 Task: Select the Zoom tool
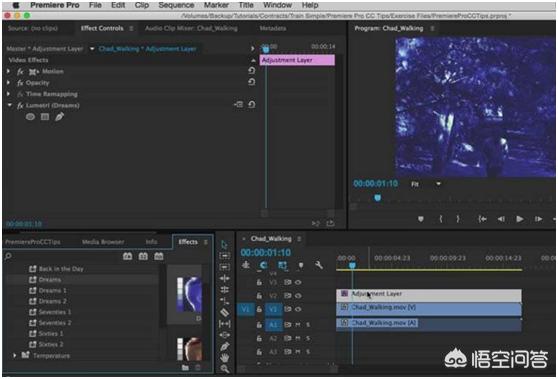pos(225,368)
